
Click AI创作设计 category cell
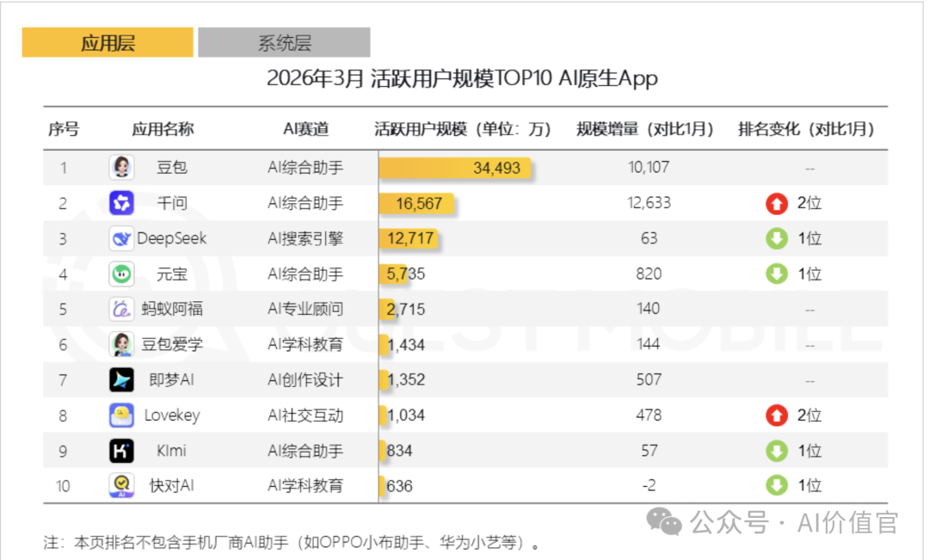(305, 380)
